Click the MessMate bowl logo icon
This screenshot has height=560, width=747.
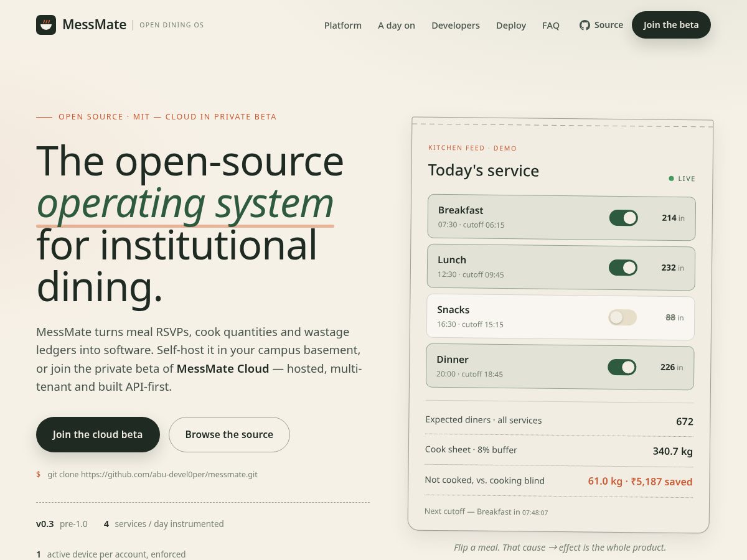(x=46, y=25)
